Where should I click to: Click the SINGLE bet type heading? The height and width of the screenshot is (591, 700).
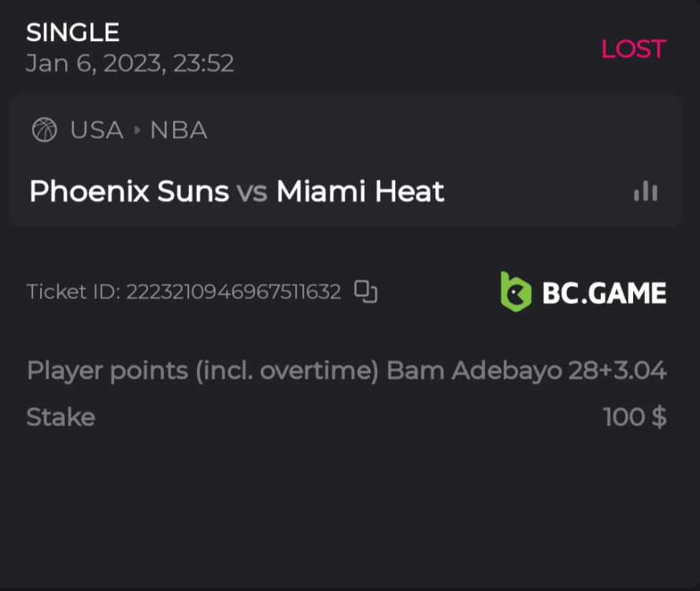(72, 32)
